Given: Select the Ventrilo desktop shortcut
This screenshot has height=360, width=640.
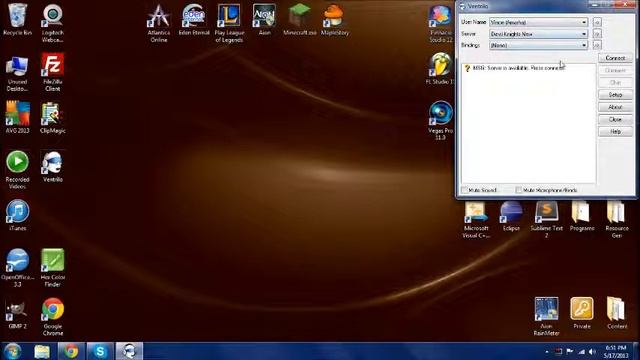Looking at the screenshot, I should click(53, 167).
